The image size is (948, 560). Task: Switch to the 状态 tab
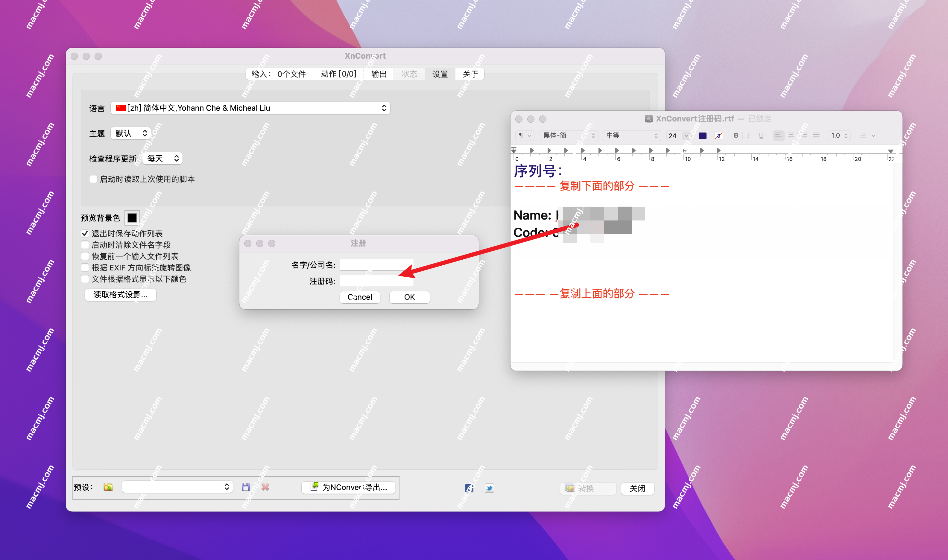pyautogui.click(x=409, y=74)
